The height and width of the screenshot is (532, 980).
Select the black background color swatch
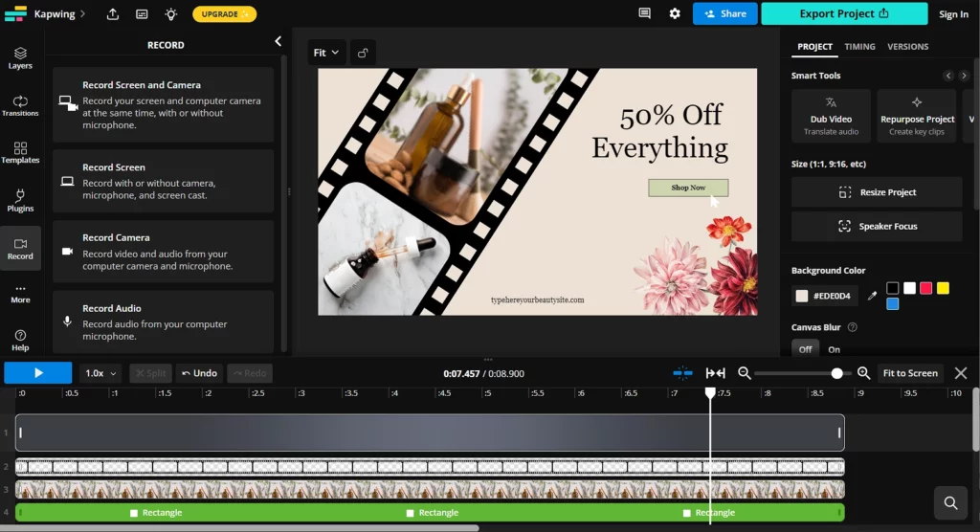[x=893, y=288]
